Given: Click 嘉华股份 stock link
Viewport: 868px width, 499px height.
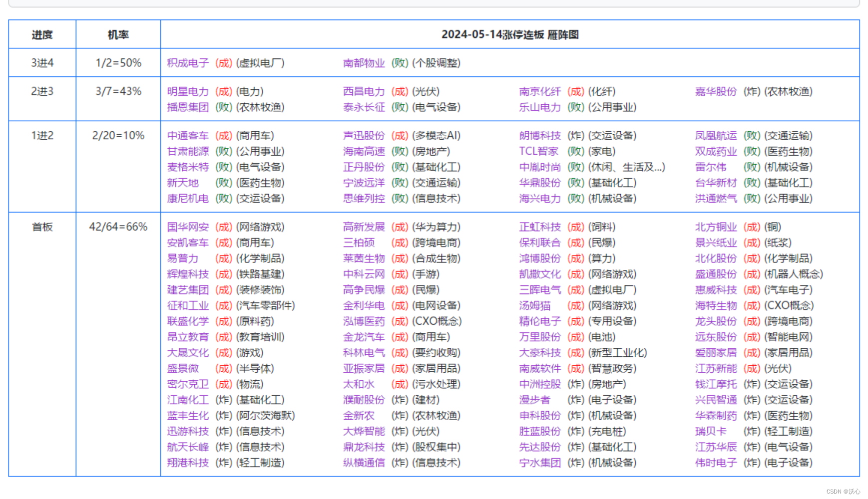Looking at the screenshot, I should pyautogui.click(x=716, y=91).
